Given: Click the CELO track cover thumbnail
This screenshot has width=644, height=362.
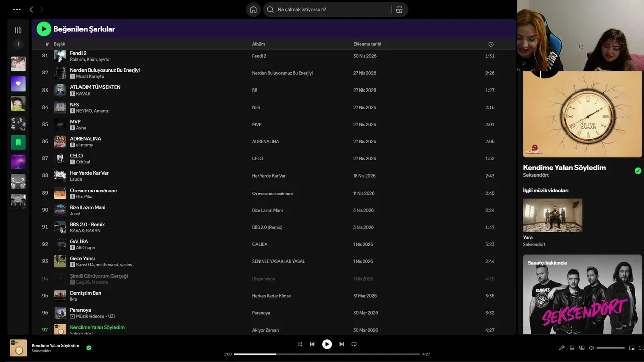Looking at the screenshot, I should pos(60,158).
